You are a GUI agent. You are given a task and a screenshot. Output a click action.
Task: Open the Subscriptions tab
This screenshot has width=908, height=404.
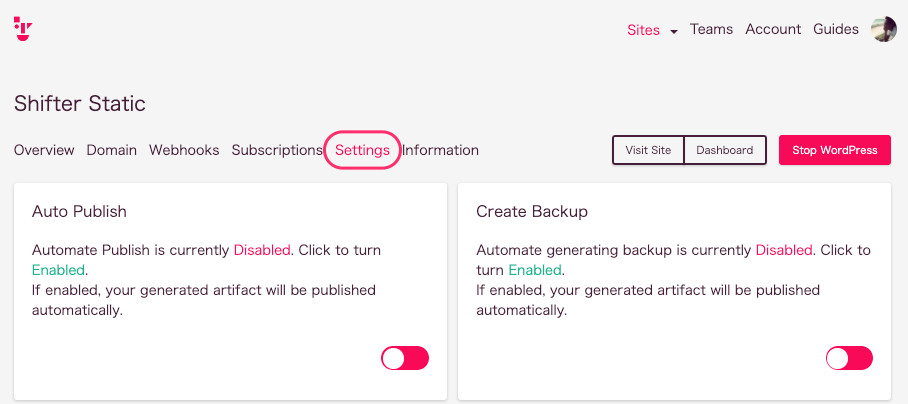pos(277,150)
